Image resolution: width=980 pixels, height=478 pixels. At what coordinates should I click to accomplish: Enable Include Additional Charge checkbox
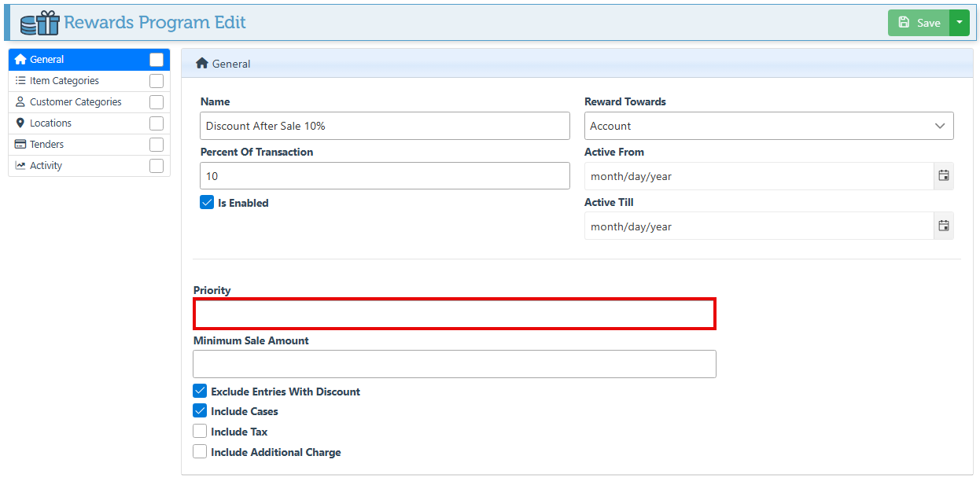(x=200, y=452)
